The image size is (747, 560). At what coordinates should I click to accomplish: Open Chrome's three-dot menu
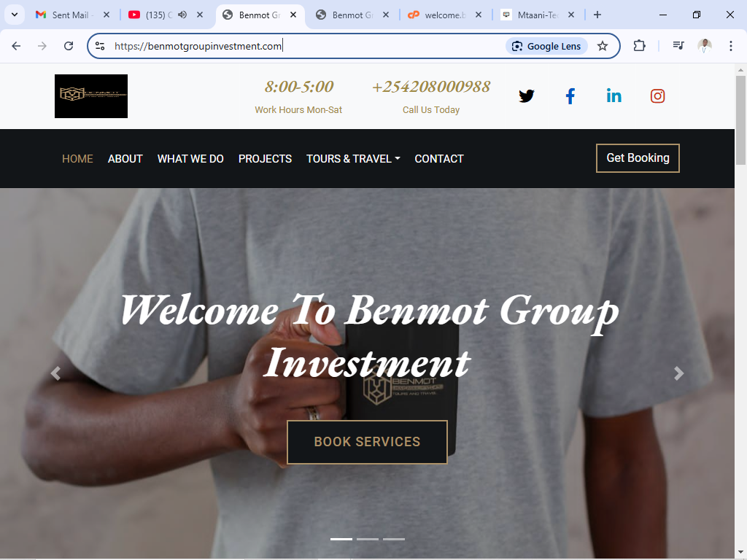pyautogui.click(x=730, y=46)
